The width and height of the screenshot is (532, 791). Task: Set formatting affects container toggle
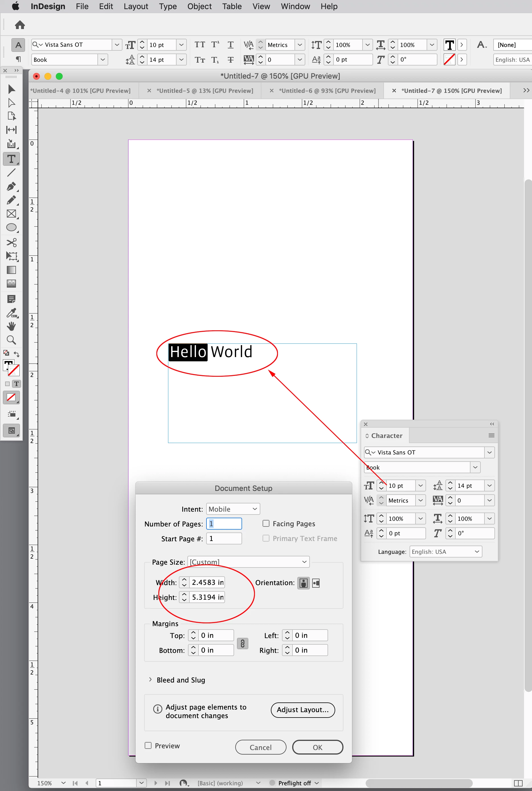pyautogui.click(x=7, y=384)
